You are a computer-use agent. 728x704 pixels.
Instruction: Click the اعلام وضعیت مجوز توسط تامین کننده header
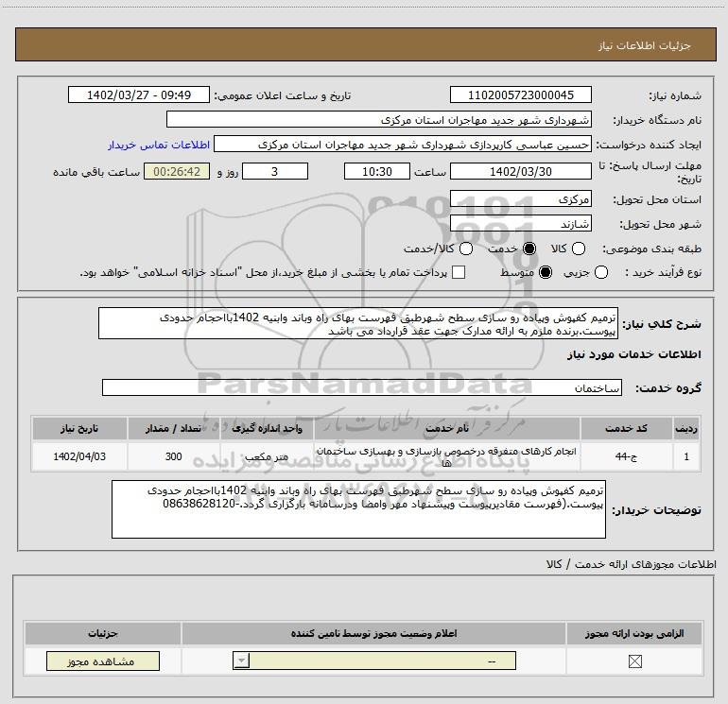click(373, 633)
